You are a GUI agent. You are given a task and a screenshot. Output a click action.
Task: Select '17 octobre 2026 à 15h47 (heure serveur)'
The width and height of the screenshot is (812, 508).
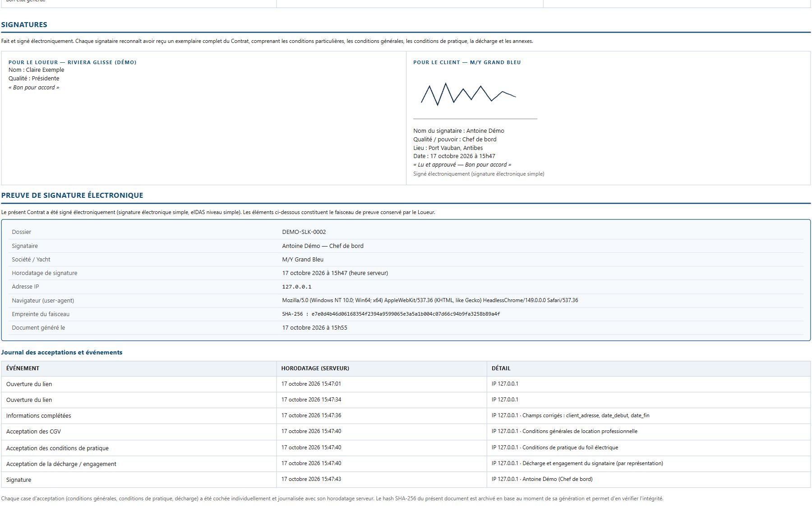tap(335, 273)
